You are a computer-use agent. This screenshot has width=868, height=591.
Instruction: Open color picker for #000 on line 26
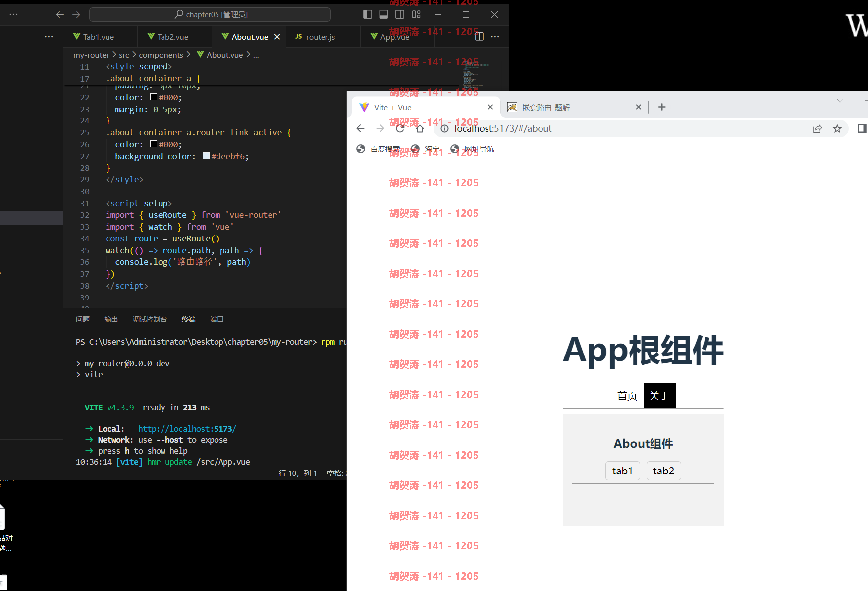(x=154, y=144)
